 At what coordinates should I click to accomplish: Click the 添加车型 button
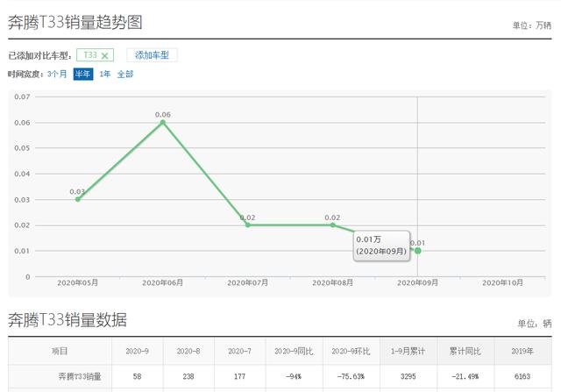tap(152, 55)
